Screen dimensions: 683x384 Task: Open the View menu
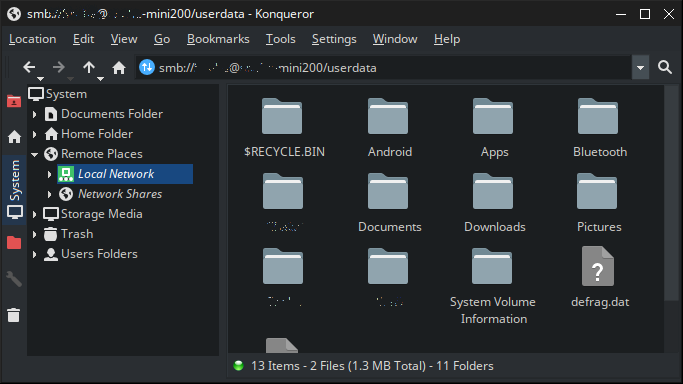click(x=124, y=39)
